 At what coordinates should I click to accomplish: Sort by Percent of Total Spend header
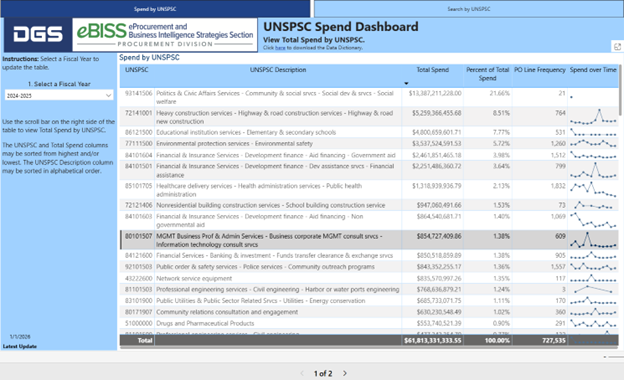[x=488, y=74]
